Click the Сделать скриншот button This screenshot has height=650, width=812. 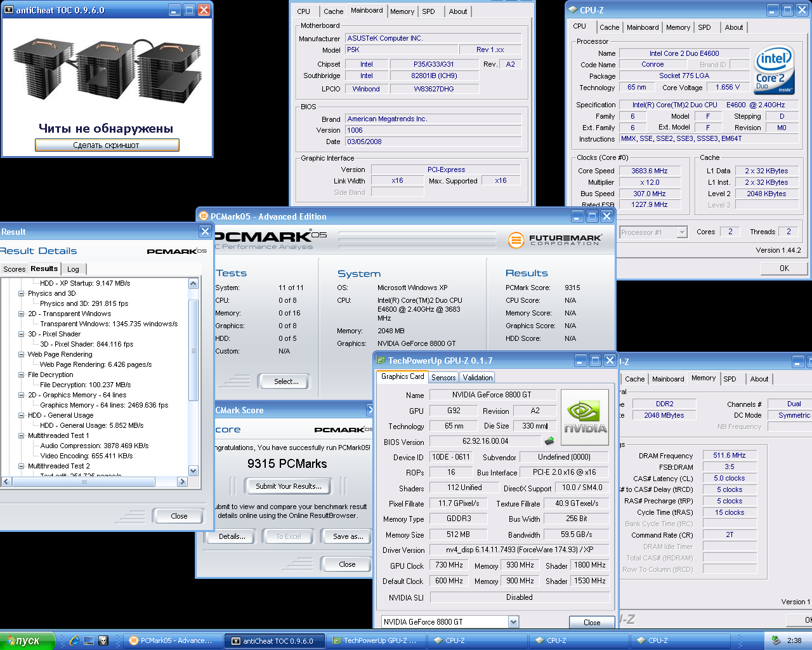click(x=107, y=145)
